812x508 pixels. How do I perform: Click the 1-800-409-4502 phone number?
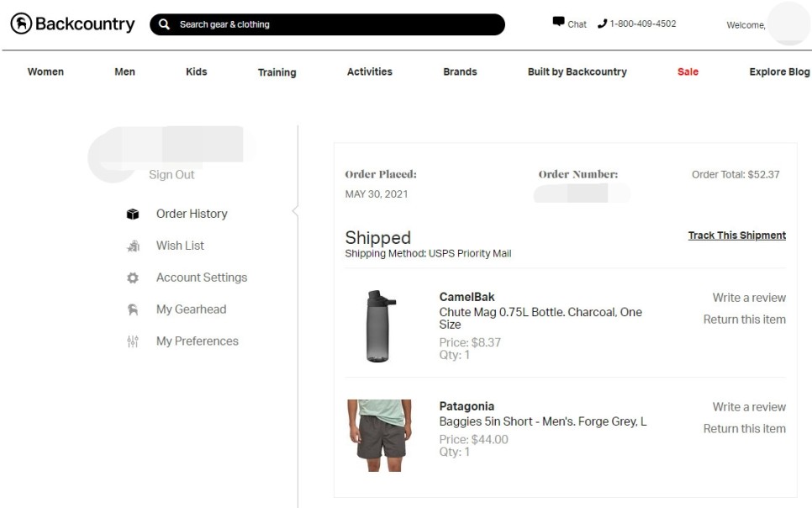643,24
